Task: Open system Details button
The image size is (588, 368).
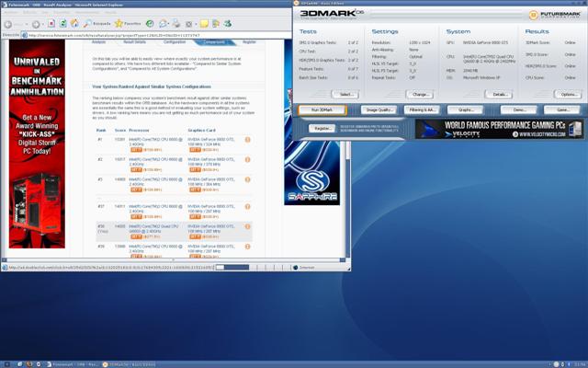Action: coord(499,94)
